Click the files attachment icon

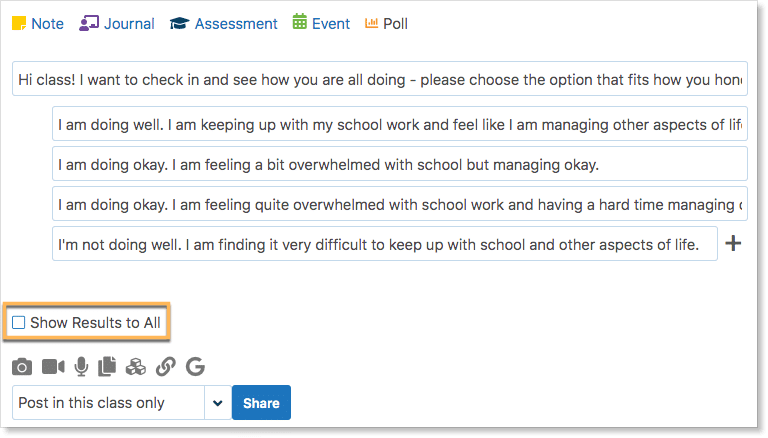coord(108,367)
